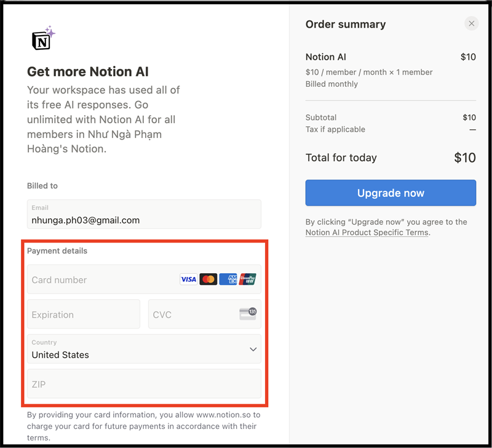Viewport: 492px width, 448px height.
Task: Select the United States country value
Action: [60, 354]
